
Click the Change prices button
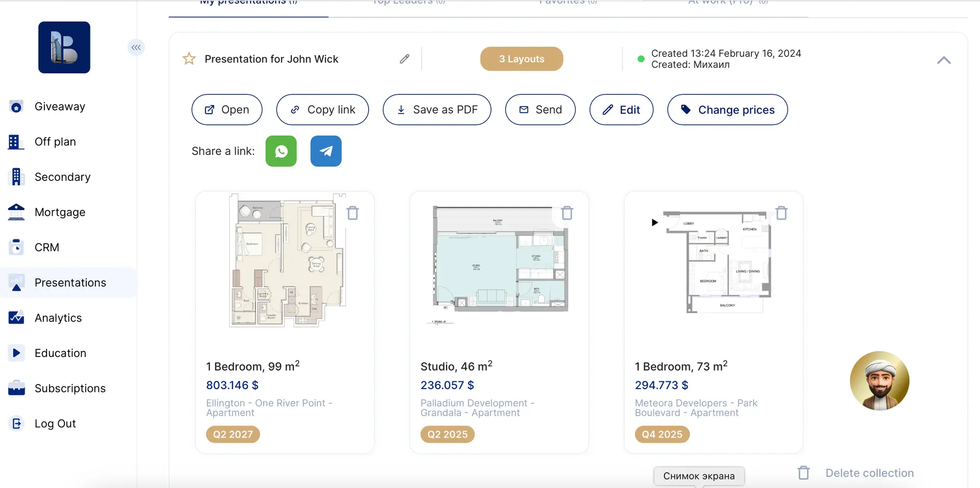[727, 110]
